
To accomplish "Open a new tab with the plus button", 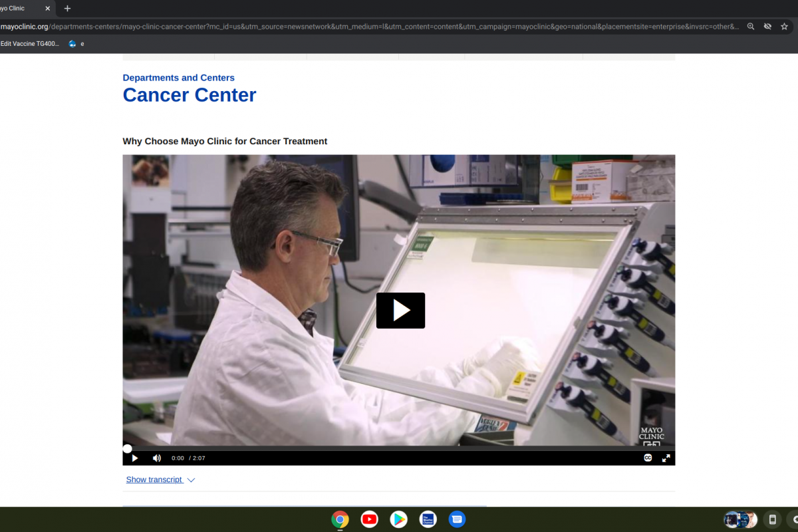I will pyautogui.click(x=67, y=9).
